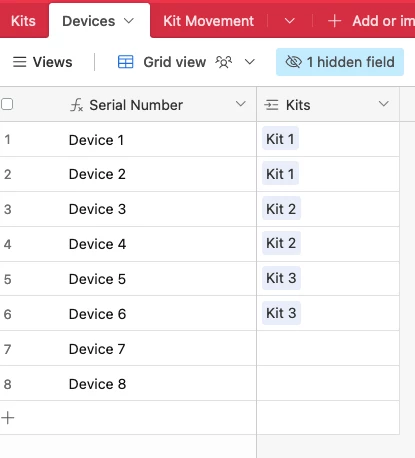
Task: Open the Kits column header dropdown
Action: click(x=384, y=104)
